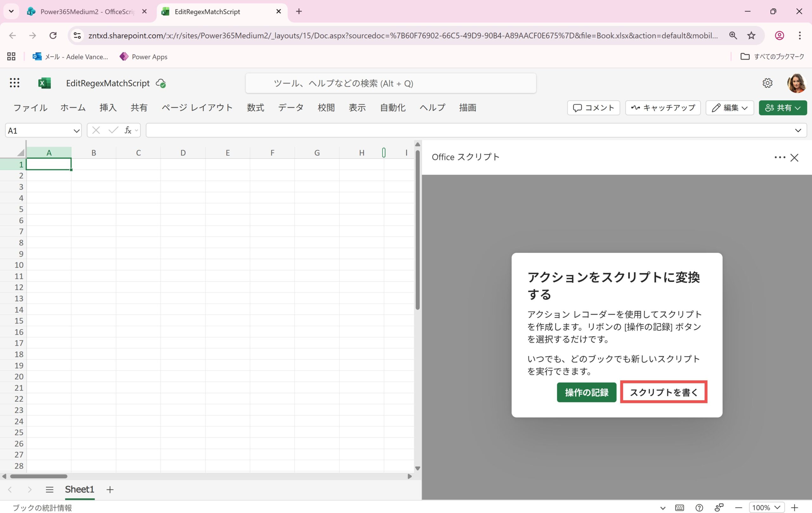Click the all sheets list icon
This screenshot has width=812, height=513.
49,490
